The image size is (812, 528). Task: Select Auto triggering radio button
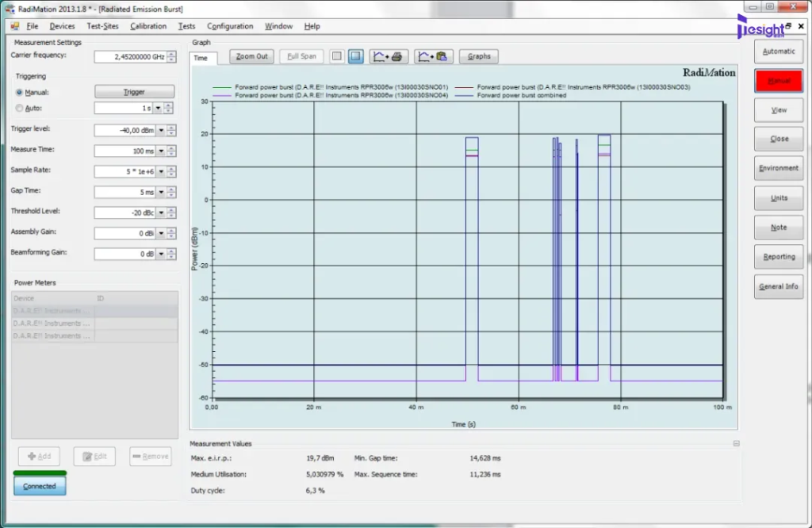pyautogui.click(x=19, y=108)
